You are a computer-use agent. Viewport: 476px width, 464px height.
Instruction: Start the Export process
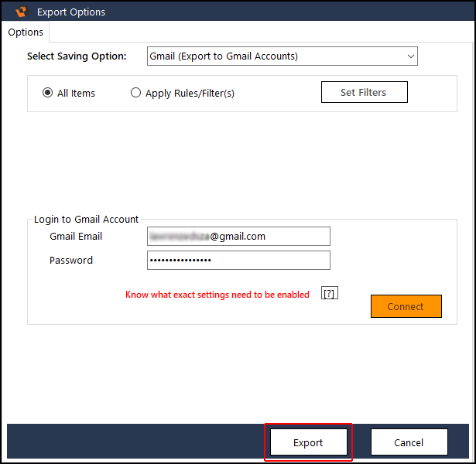point(308,442)
